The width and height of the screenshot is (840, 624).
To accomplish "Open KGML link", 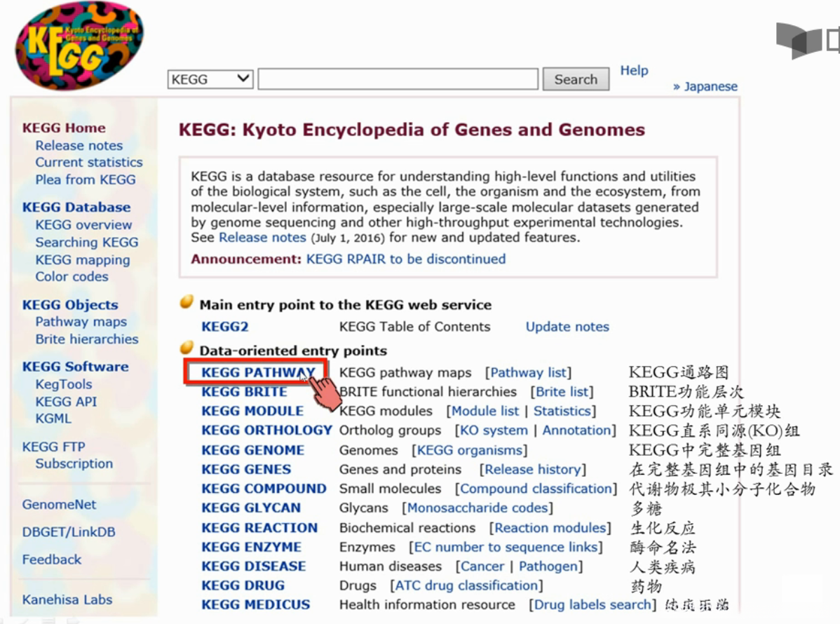I will click(x=53, y=419).
